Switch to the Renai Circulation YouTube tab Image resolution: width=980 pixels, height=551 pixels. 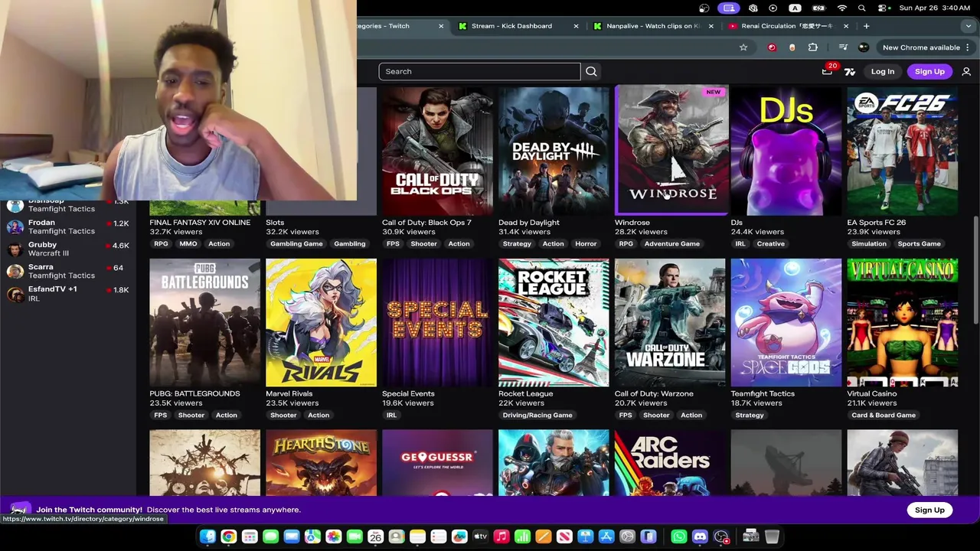point(787,26)
